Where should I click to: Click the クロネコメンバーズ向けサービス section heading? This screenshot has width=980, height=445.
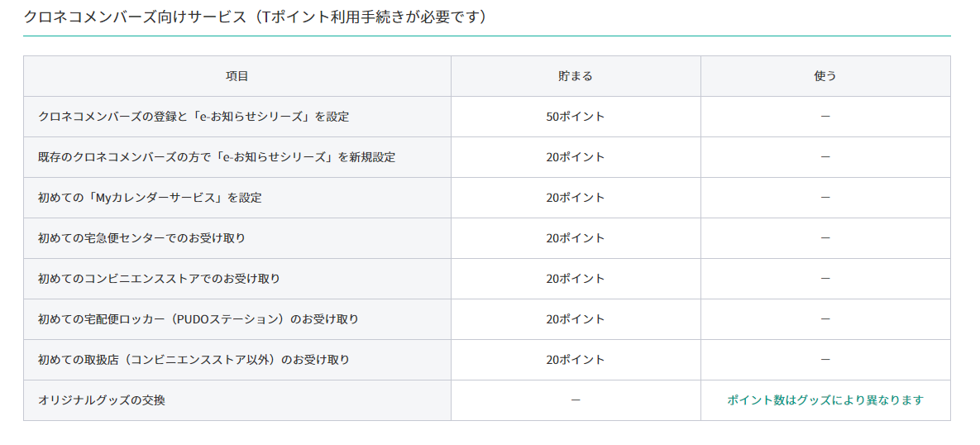tap(255, 17)
